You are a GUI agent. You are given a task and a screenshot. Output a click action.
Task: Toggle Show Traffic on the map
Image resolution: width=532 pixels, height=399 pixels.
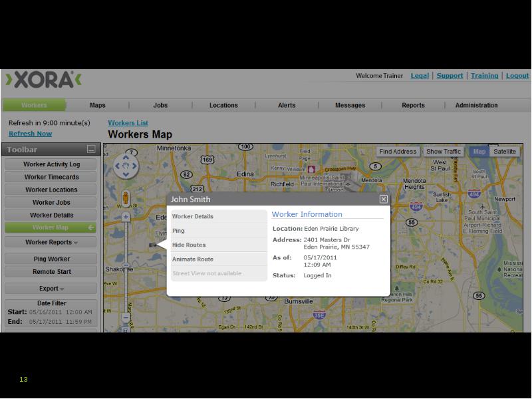[x=443, y=152]
